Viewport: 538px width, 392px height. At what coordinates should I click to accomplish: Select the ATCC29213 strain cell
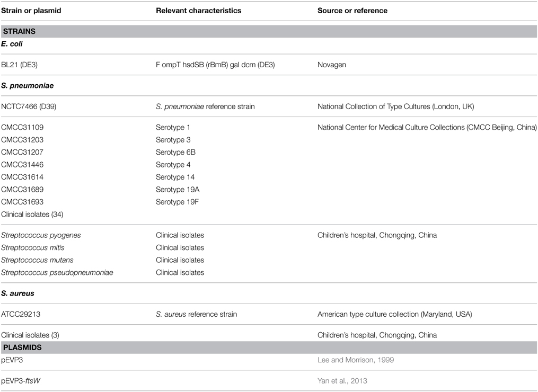(21, 314)
